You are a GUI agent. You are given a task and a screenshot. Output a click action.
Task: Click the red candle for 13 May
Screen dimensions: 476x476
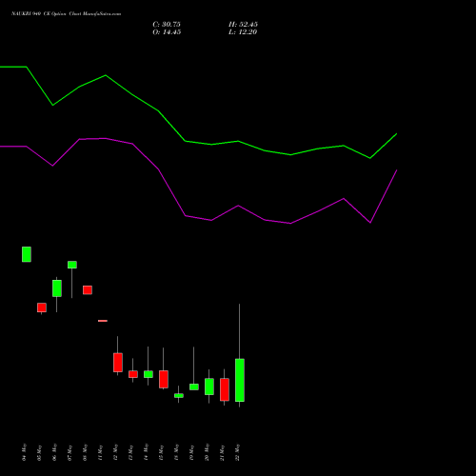(x=133, y=374)
